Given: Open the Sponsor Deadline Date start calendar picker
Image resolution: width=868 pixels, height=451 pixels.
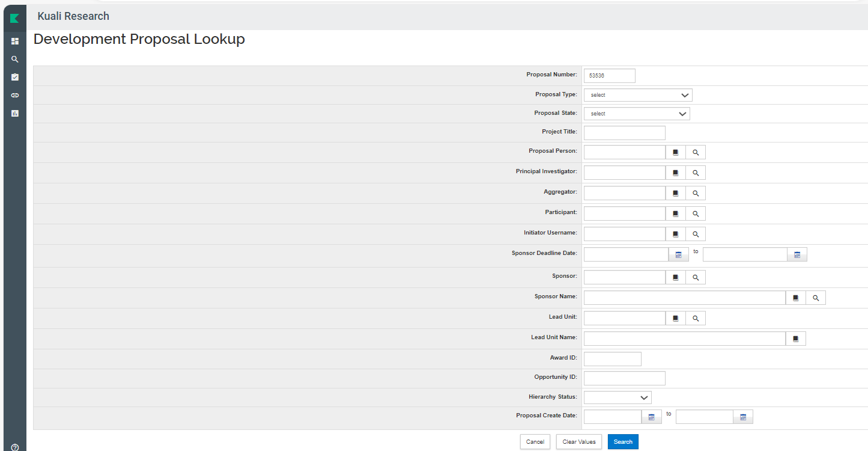Looking at the screenshot, I should [679, 255].
